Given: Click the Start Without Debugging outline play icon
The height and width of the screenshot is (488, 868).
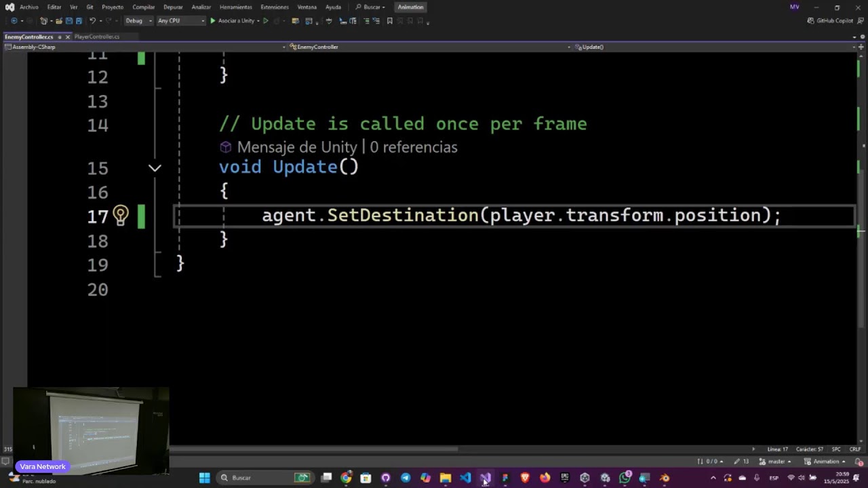Looking at the screenshot, I should [266, 21].
